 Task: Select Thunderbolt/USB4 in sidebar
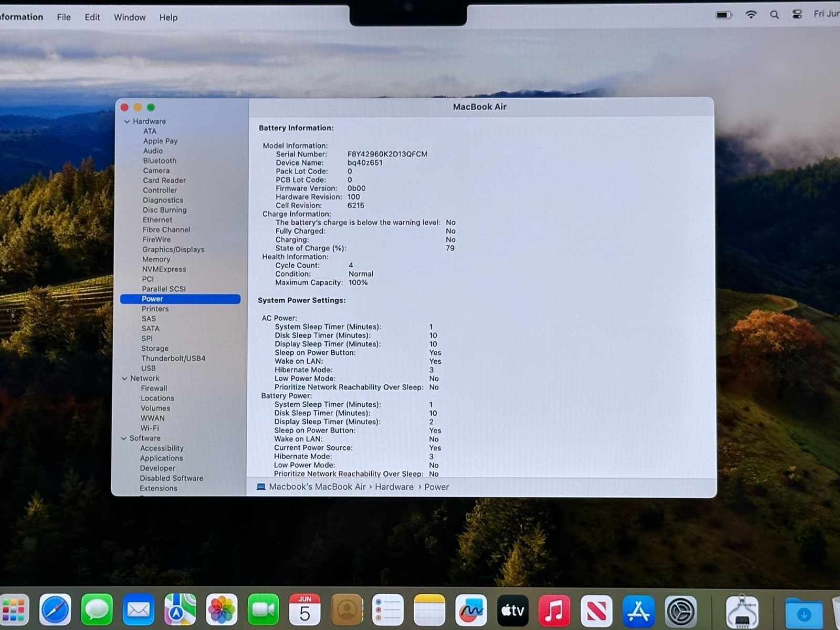pos(173,359)
